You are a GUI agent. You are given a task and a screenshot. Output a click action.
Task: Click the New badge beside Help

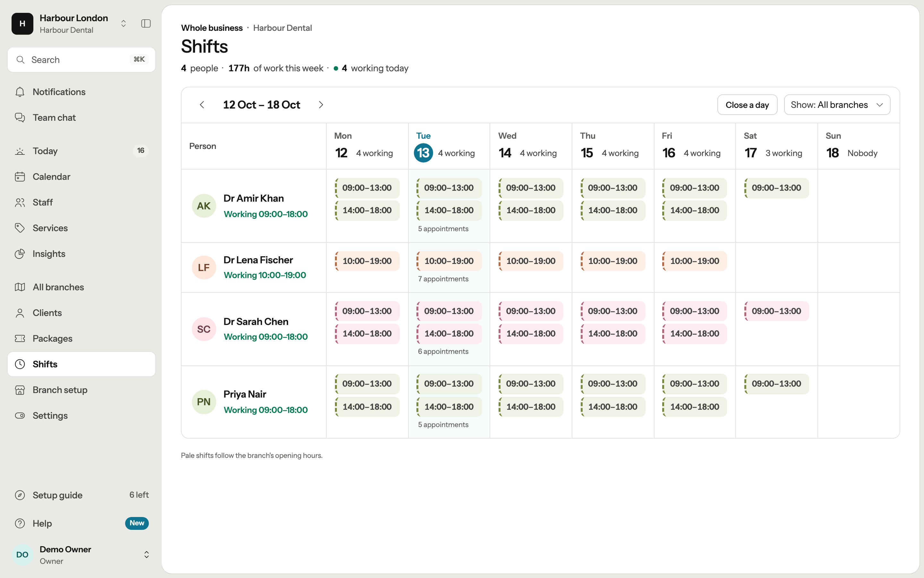point(137,523)
